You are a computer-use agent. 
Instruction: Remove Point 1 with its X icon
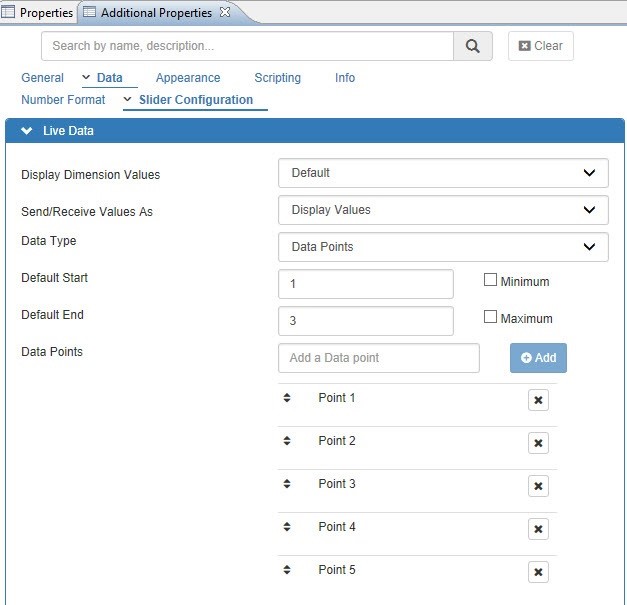(x=538, y=400)
